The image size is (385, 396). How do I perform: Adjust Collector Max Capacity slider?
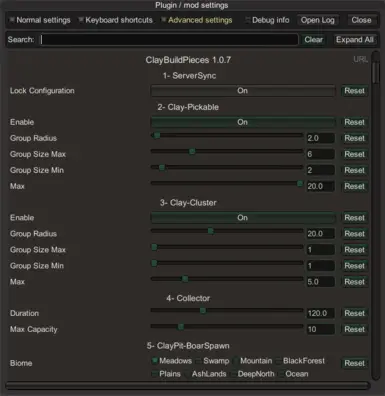click(227, 327)
